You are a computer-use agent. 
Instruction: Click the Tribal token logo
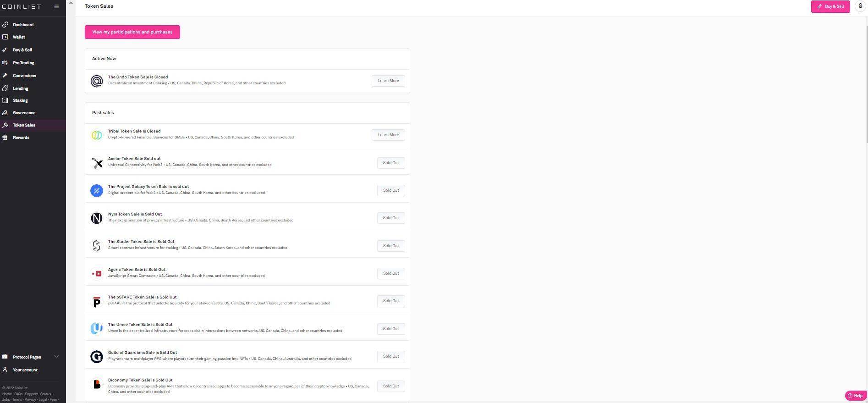point(97,135)
